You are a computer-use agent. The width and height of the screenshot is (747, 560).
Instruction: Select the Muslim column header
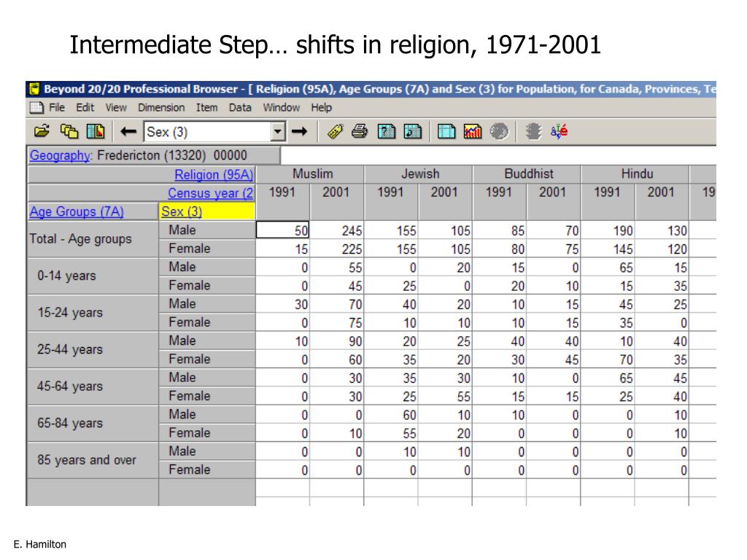tap(310, 174)
